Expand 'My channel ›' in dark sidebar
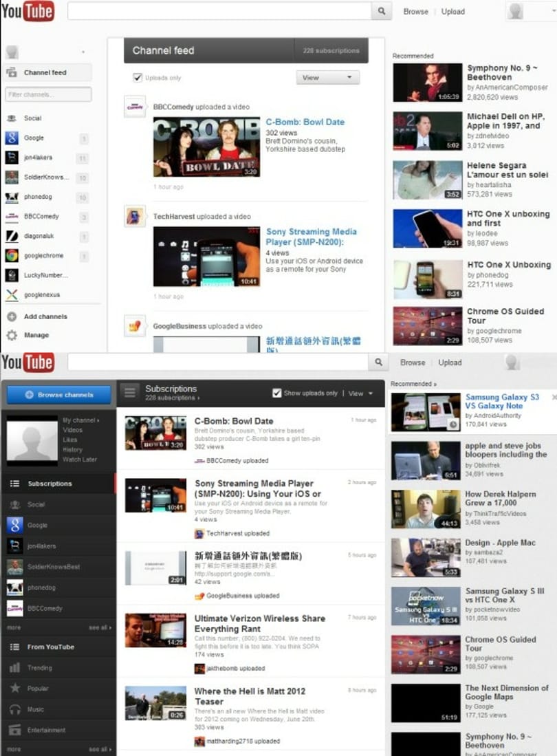This screenshot has width=557, height=756. tap(81, 420)
